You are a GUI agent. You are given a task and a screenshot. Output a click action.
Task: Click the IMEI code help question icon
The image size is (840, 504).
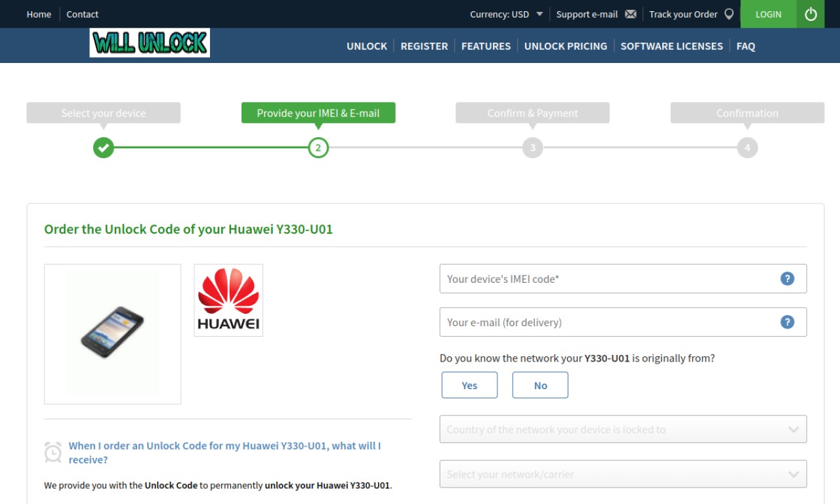[x=787, y=278]
